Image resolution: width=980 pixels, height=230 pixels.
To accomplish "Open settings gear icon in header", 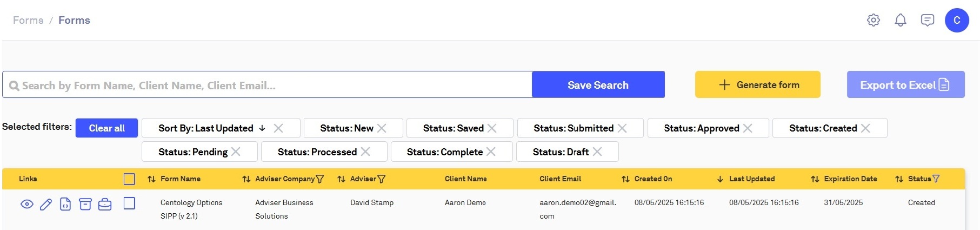I will [x=874, y=20].
